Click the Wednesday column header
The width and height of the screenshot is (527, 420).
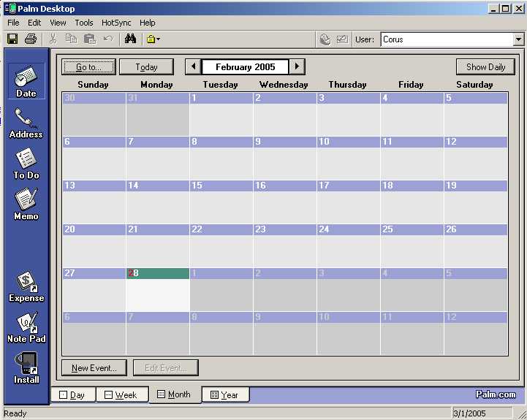click(284, 85)
